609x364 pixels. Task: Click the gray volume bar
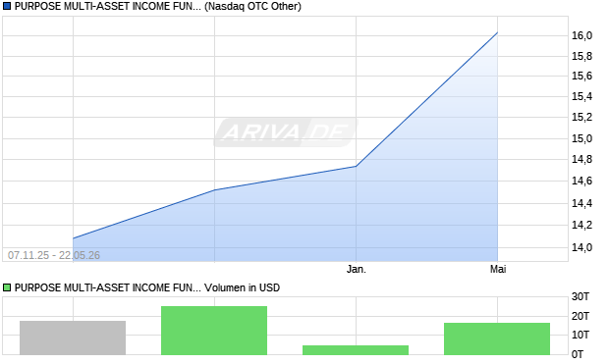click(x=73, y=338)
